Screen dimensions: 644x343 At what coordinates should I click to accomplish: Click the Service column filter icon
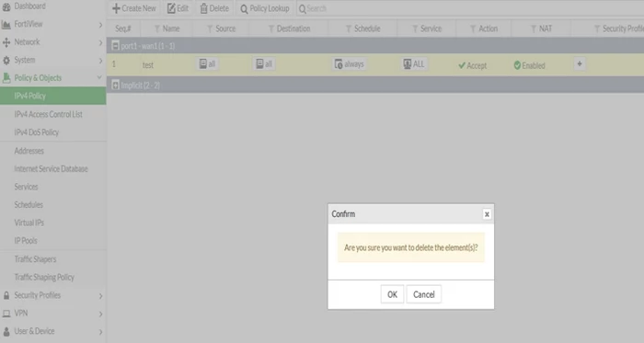pos(415,29)
